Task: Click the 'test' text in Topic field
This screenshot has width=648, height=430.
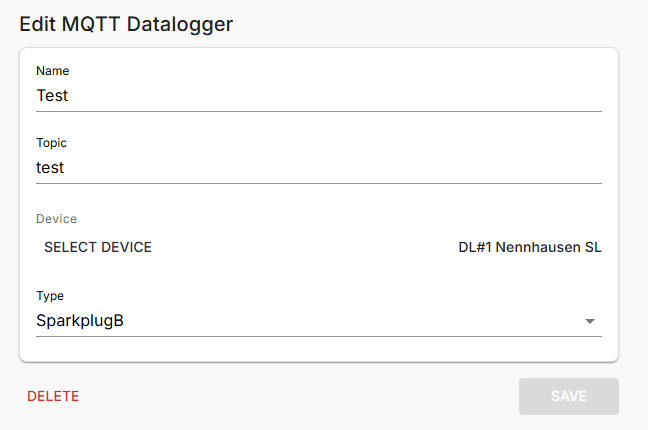Action: (50, 168)
